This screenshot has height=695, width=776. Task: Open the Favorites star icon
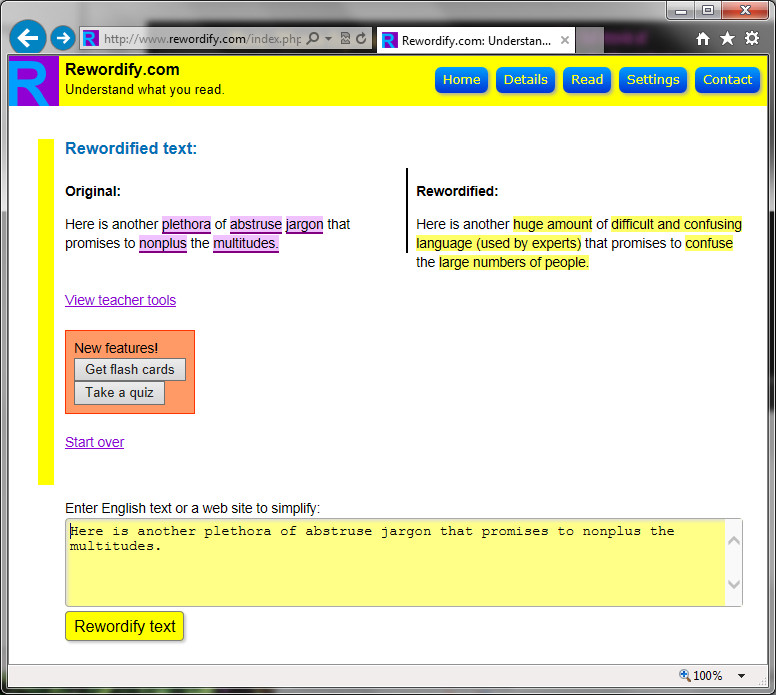pos(727,38)
